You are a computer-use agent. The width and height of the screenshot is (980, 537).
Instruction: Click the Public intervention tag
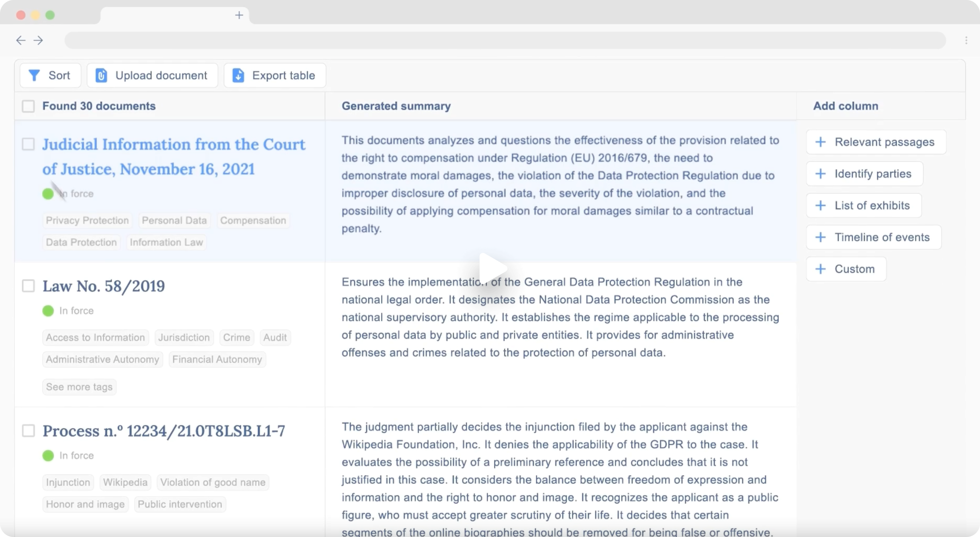tap(180, 504)
